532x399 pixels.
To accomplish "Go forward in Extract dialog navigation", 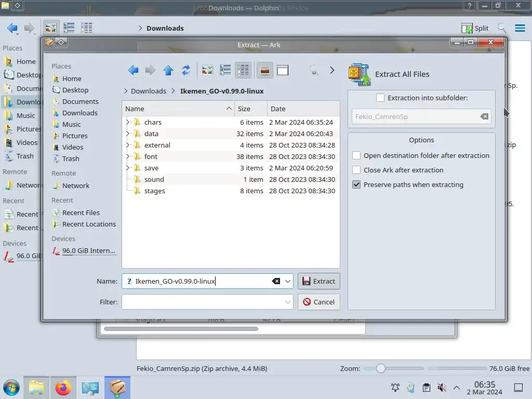I will pyautogui.click(x=150, y=70).
